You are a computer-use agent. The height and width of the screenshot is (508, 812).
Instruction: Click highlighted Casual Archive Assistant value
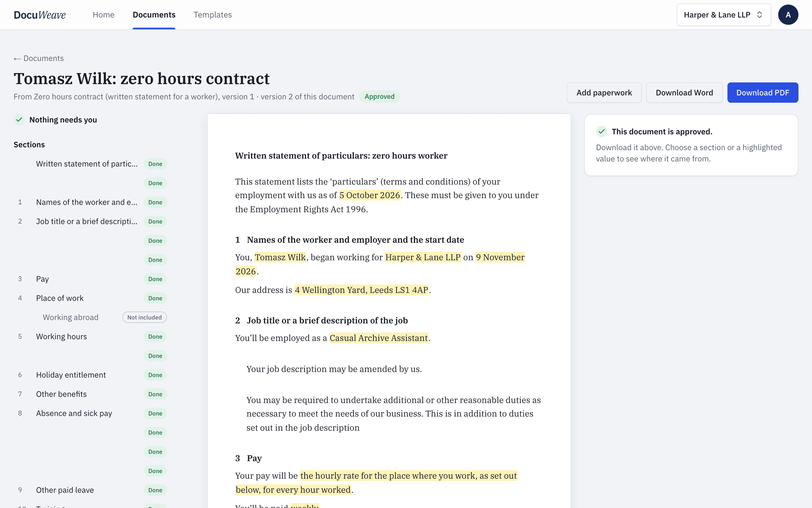379,338
